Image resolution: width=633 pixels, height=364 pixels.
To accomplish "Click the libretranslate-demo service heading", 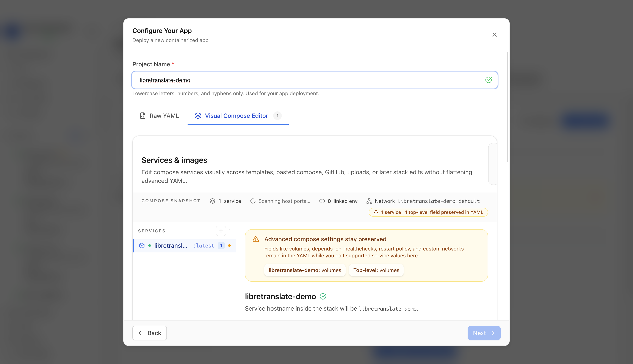I will [x=280, y=297].
